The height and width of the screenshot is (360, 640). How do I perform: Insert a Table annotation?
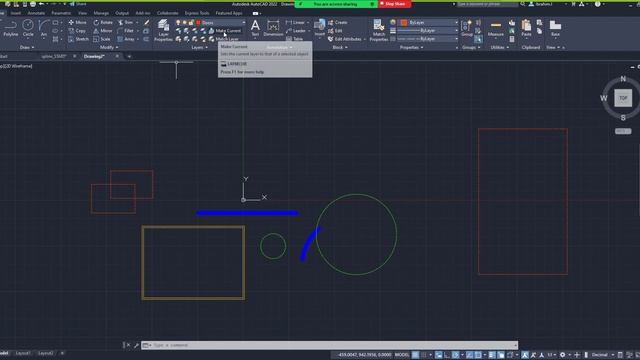295,39
